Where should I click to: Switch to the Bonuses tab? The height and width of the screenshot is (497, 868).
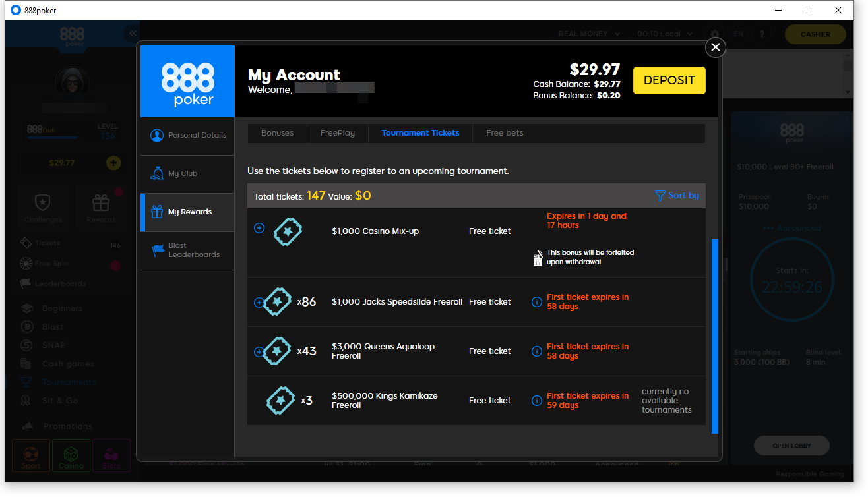point(278,133)
